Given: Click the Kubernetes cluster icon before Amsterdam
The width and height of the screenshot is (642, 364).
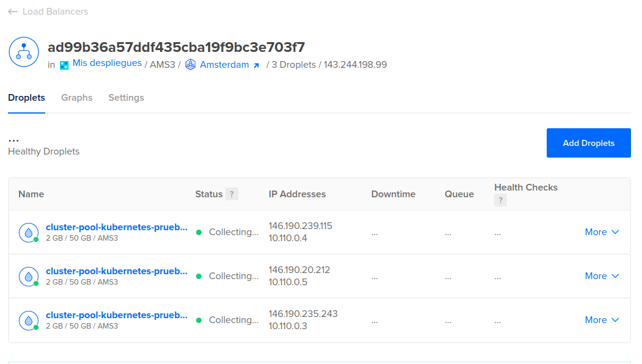Looking at the screenshot, I should tap(190, 65).
